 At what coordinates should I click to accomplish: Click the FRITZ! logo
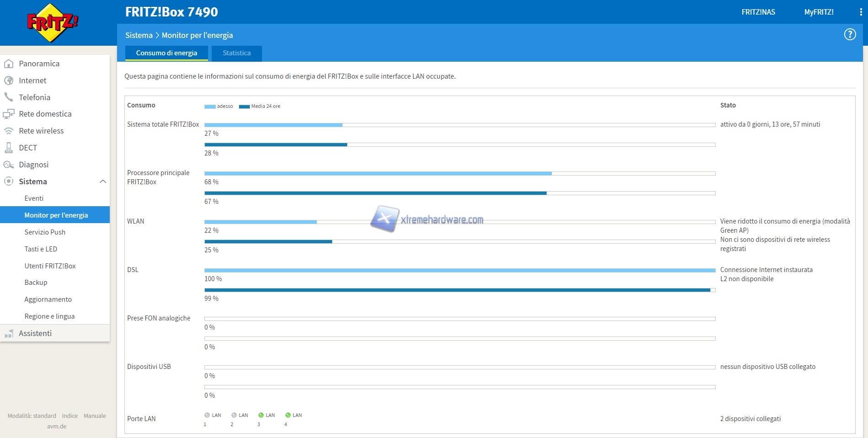[x=52, y=23]
